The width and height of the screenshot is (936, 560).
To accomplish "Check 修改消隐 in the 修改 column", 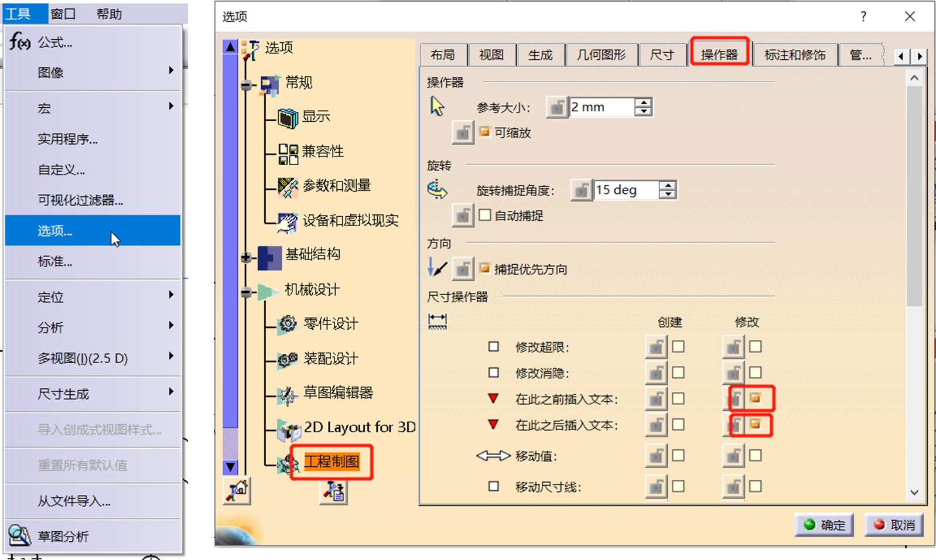I will [x=756, y=372].
